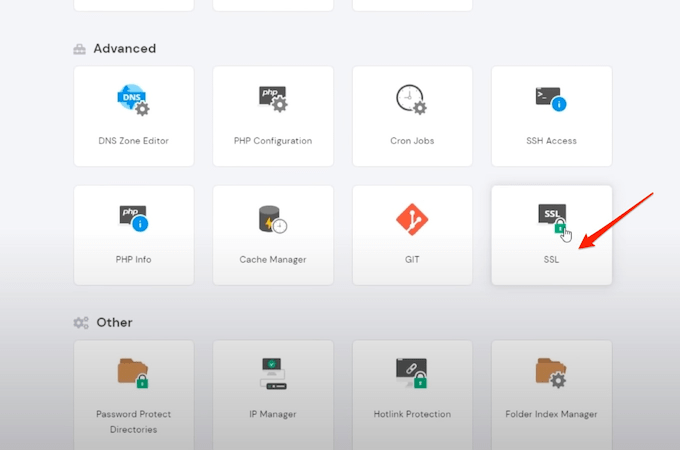Viewport: 680px width, 450px height.
Task: Open the Password Protect Directories folder icon
Action: click(x=133, y=373)
